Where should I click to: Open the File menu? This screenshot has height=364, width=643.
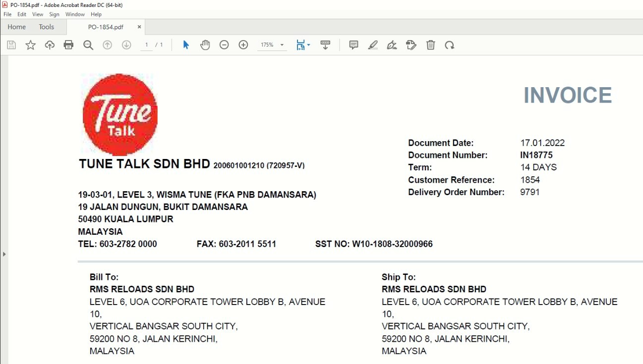[x=7, y=14]
